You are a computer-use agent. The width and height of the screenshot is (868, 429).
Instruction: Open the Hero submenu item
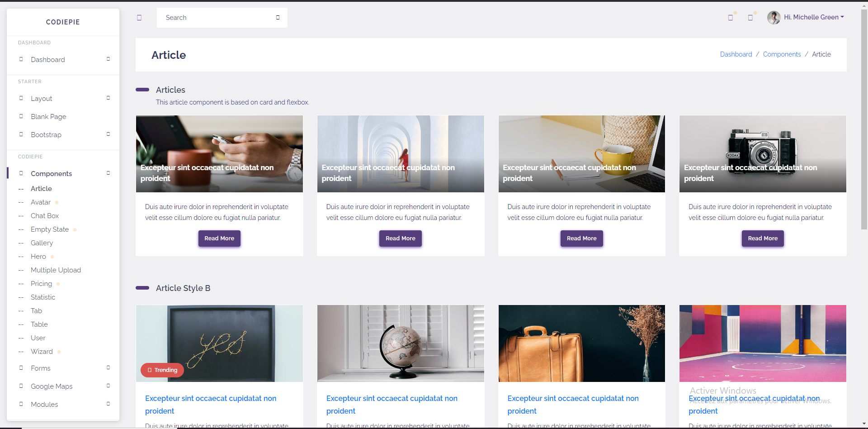point(38,257)
